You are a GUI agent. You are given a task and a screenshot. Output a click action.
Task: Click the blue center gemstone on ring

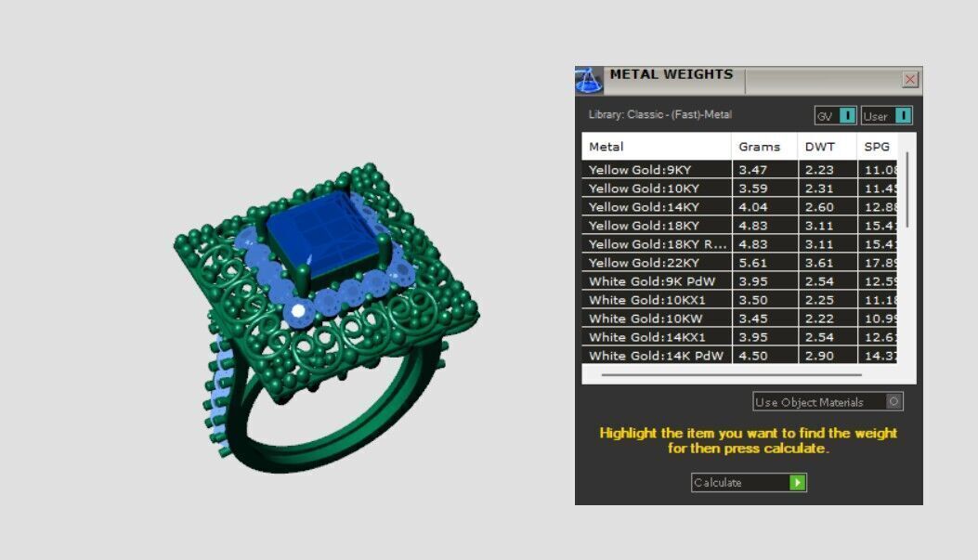point(321,234)
